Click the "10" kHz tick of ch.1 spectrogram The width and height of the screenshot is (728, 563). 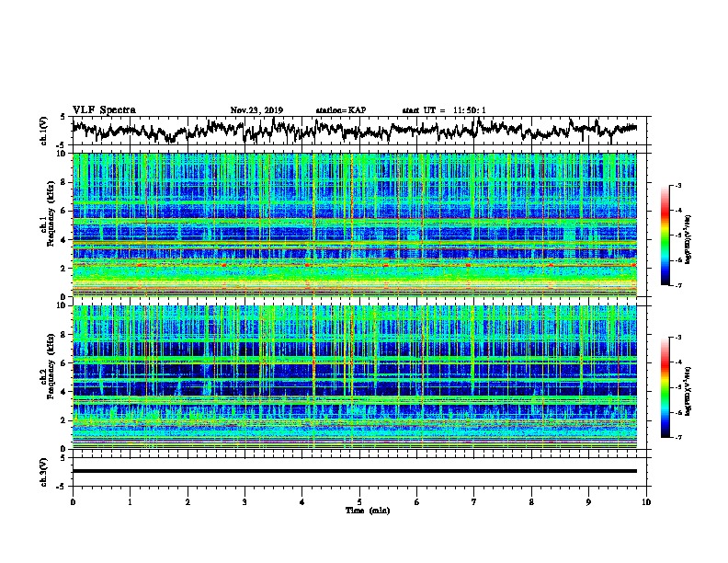pos(63,154)
